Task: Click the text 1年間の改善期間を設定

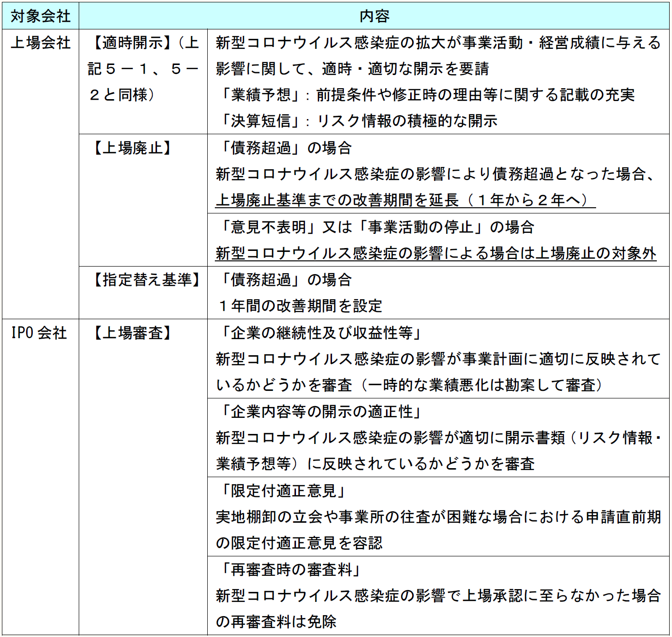Action: pos(299,306)
